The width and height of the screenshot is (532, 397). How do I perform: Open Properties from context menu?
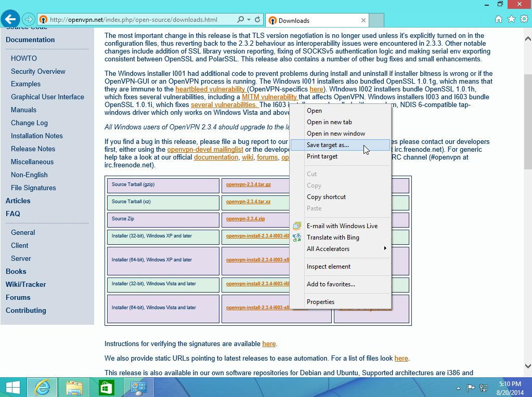point(341,302)
